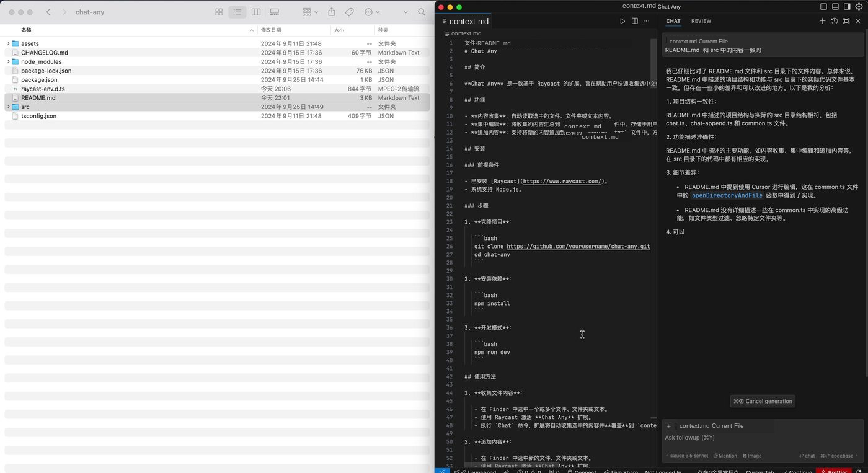The image size is (868, 473).
Task: Switch Finder to list view
Action: click(237, 12)
